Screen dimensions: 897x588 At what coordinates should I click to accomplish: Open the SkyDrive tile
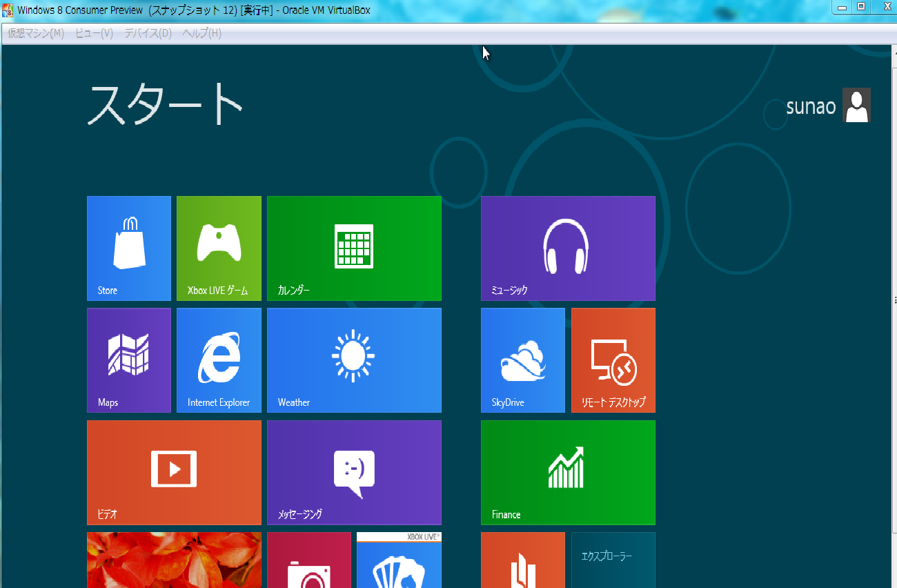point(523,360)
